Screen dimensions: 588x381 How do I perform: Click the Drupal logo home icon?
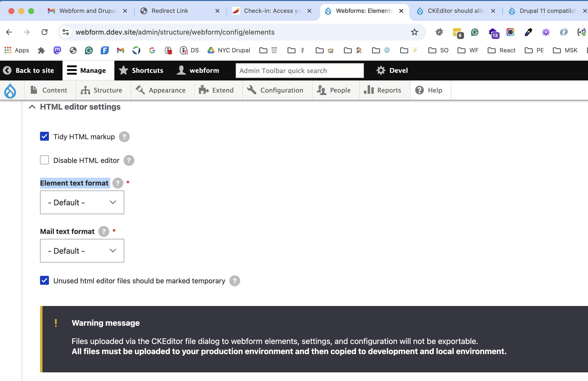point(10,91)
